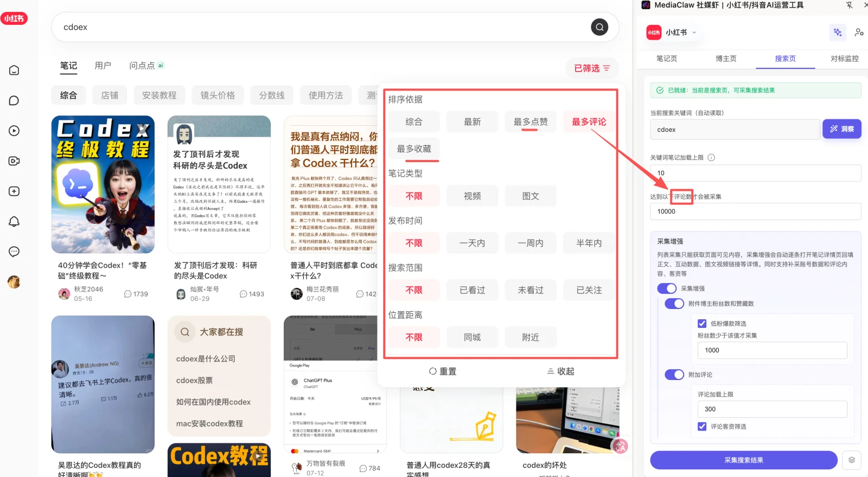This screenshot has width=868, height=477.
Task: Click the comment icon showing 784
Action: [363, 468]
